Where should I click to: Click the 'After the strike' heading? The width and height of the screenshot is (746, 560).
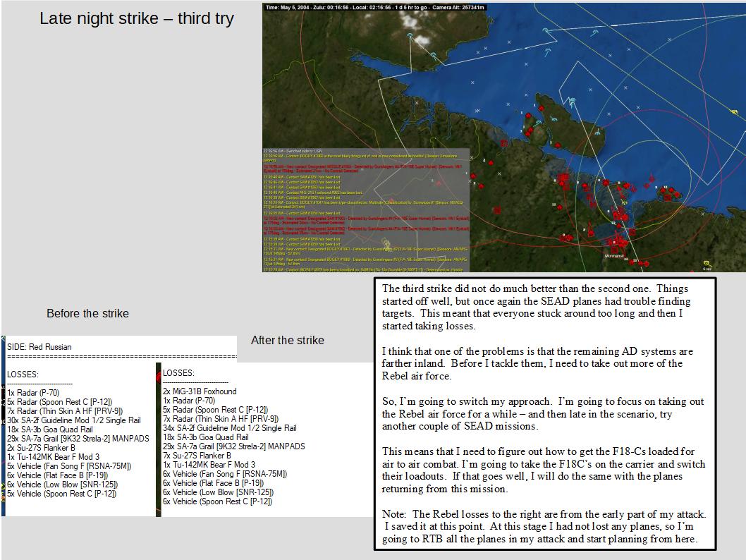tap(288, 340)
